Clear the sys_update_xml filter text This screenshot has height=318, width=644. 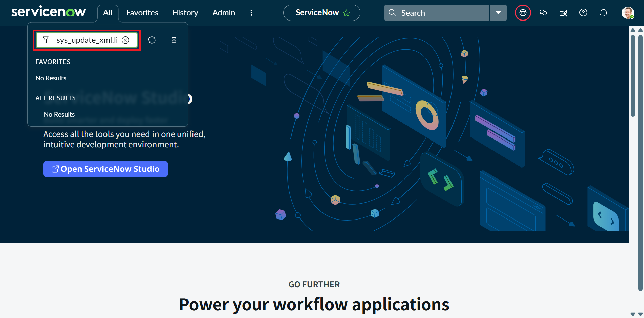point(125,40)
